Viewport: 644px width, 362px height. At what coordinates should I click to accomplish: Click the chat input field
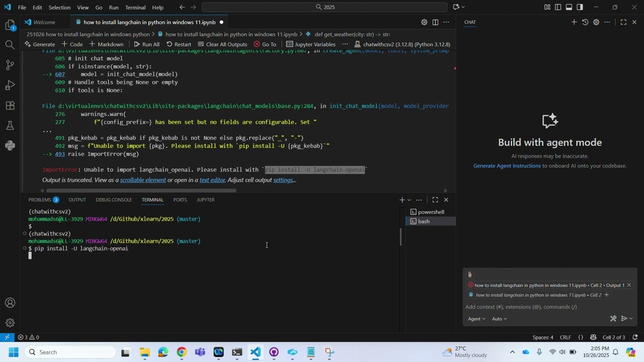(550, 307)
